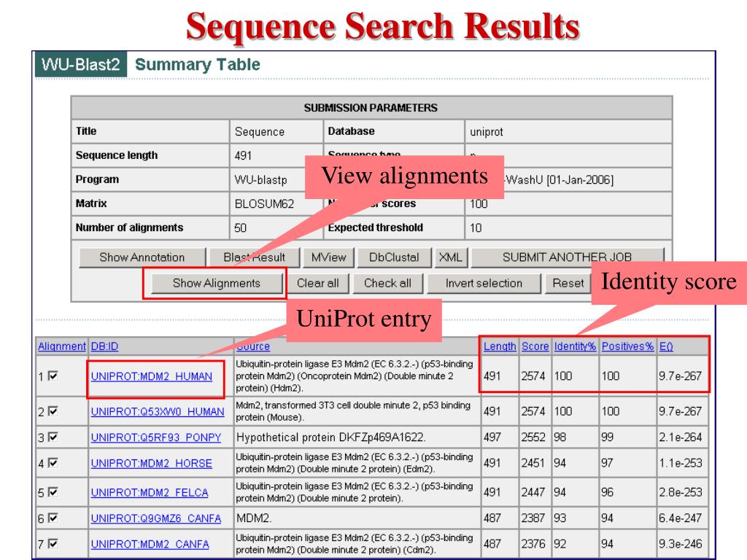Select the score 2552 cell
The image size is (747, 560).
(x=533, y=437)
